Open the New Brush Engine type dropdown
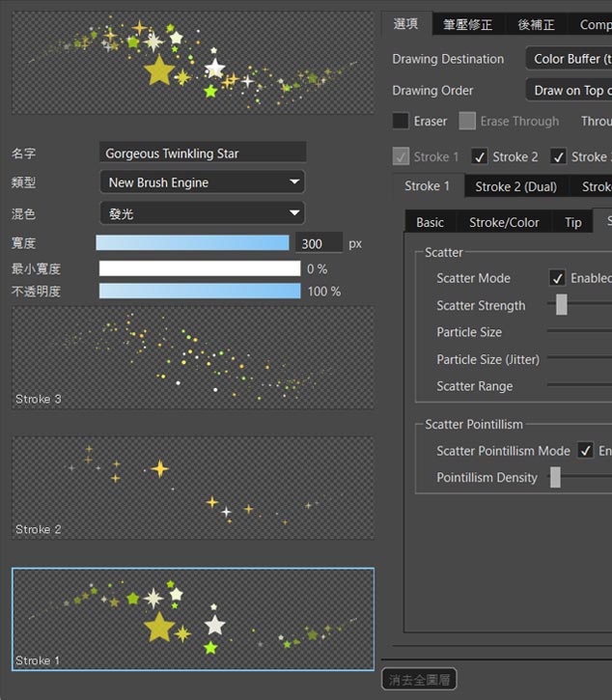Viewport: 612px width, 700px height. pyautogui.click(x=202, y=182)
